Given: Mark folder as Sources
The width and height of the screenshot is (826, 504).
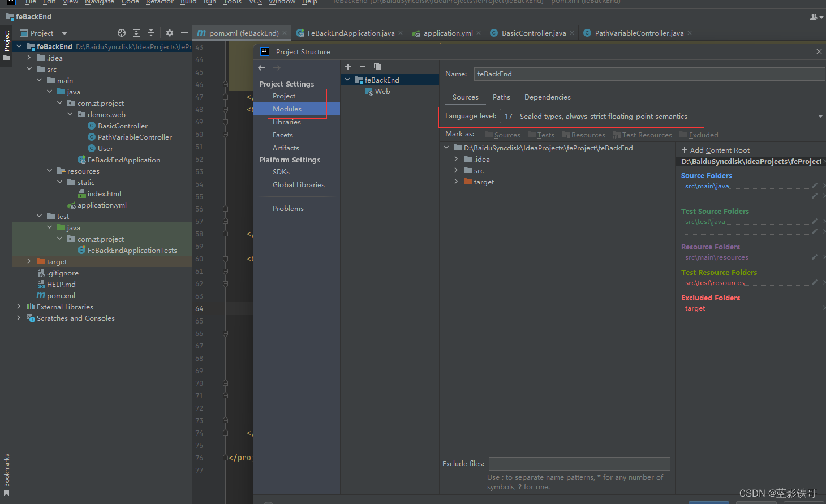Looking at the screenshot, I should pyautogui.click(x=502, y=135).
